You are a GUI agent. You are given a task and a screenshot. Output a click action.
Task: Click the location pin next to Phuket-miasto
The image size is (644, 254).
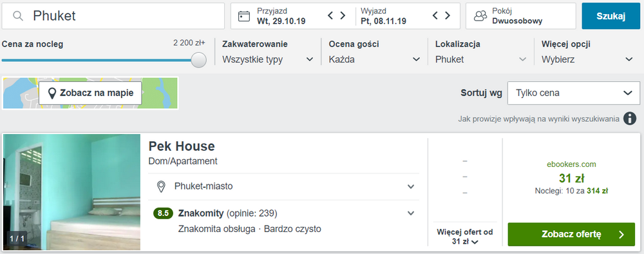coord(162,186)
